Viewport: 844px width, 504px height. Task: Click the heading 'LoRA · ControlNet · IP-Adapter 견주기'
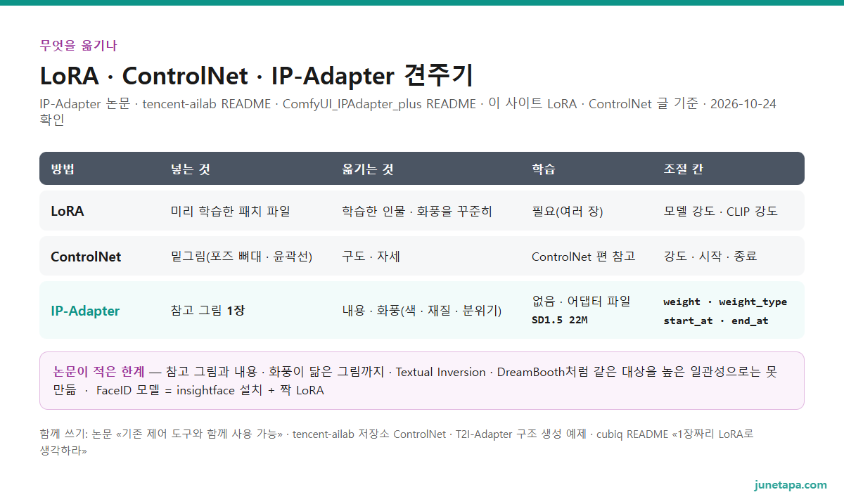(x=257, y=75)
